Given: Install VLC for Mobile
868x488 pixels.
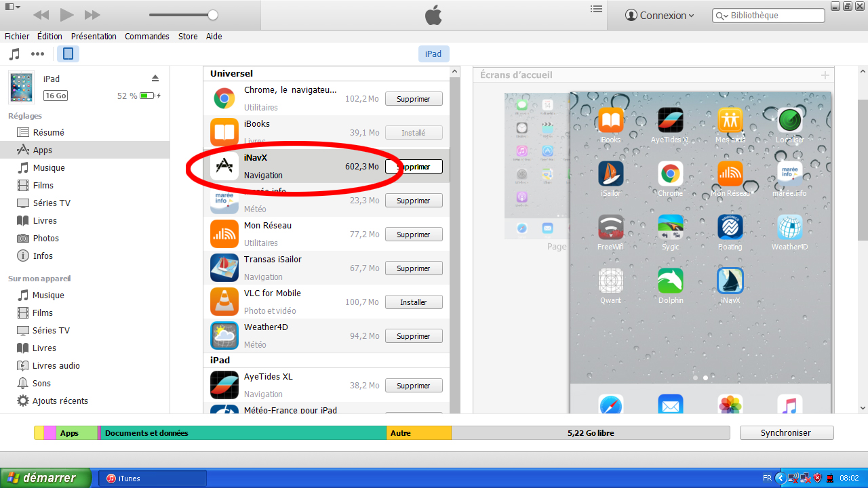Looking at the screenshot, I should pyautogui.click(x=414, y=302).
